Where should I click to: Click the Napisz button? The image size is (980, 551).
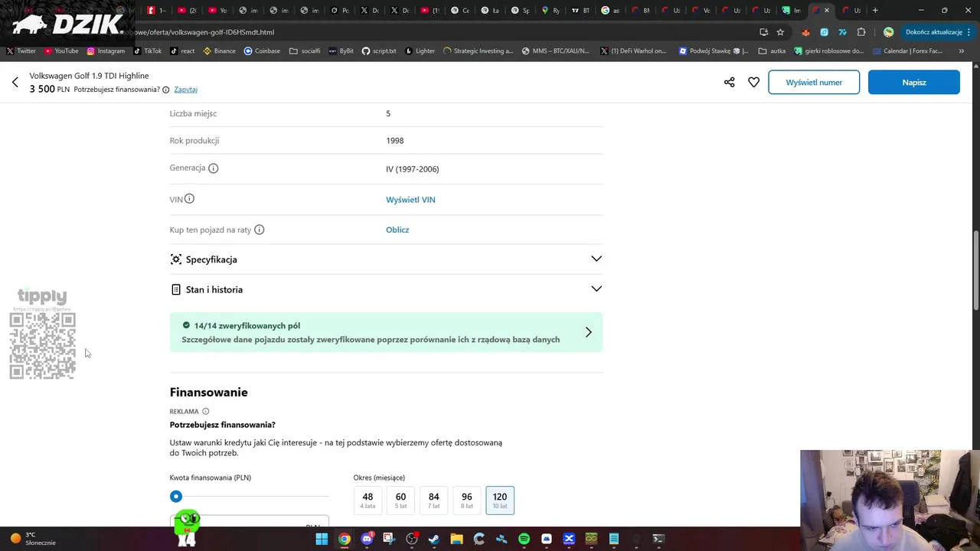(x=913, y=82)
